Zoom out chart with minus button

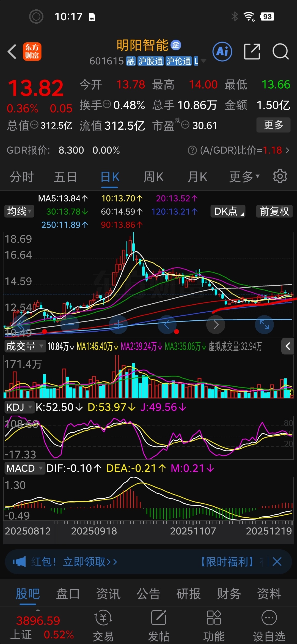tap(70, 325)
